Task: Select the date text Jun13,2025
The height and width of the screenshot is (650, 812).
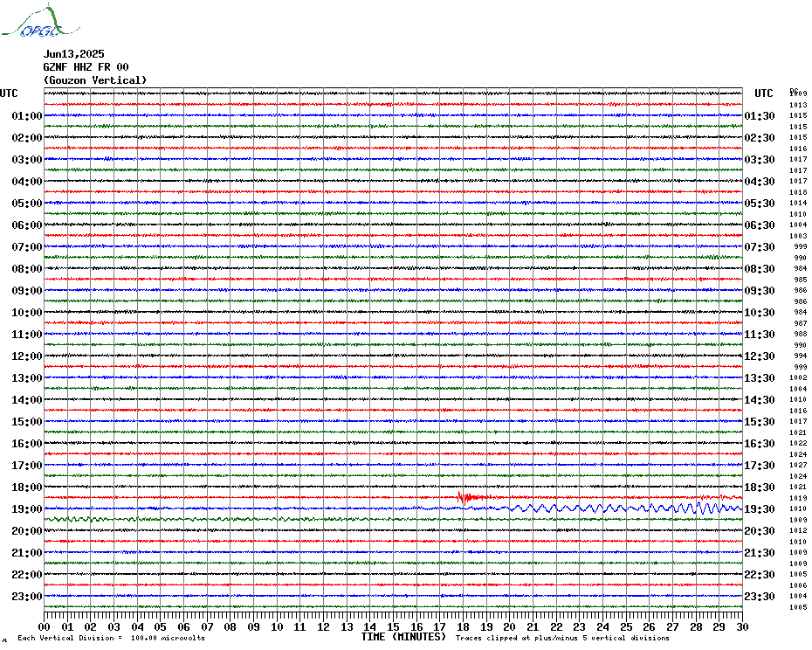Action: point(73,54)
